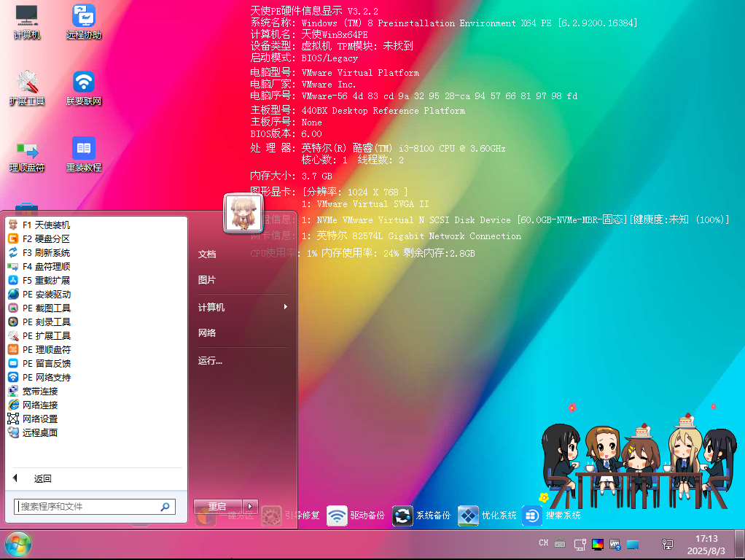Open 驱动备份 (Driver Backup) from the taskbar
Viewport: 745px width, 560px height.
point(337,516)
